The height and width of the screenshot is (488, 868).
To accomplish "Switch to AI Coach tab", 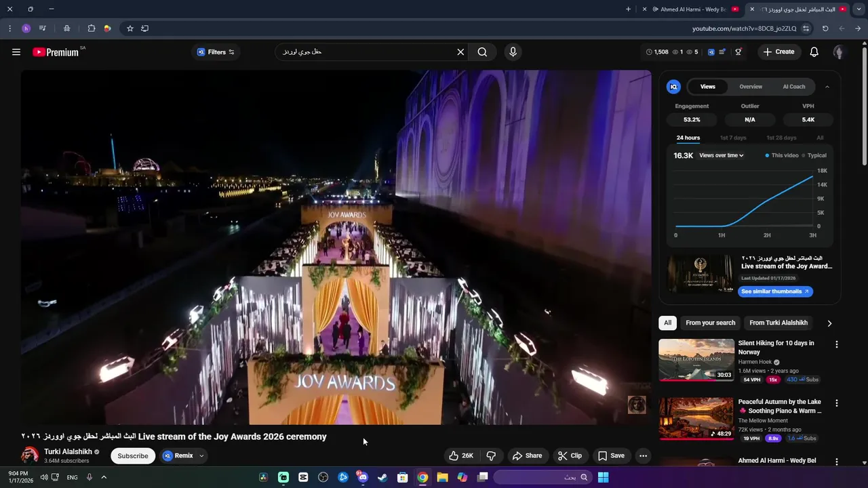I will [794, 87].
